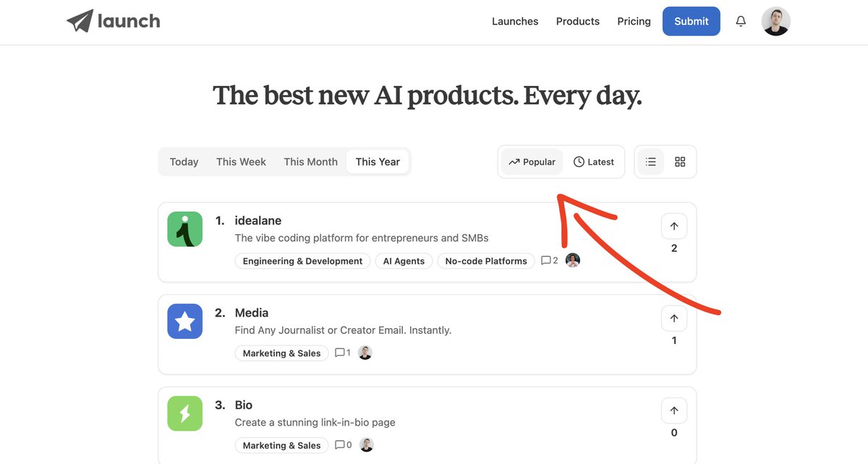The width and height of the screenshot is (868, 464).
Task: Switch to list view layout
Action: click(x=650, y=161)
